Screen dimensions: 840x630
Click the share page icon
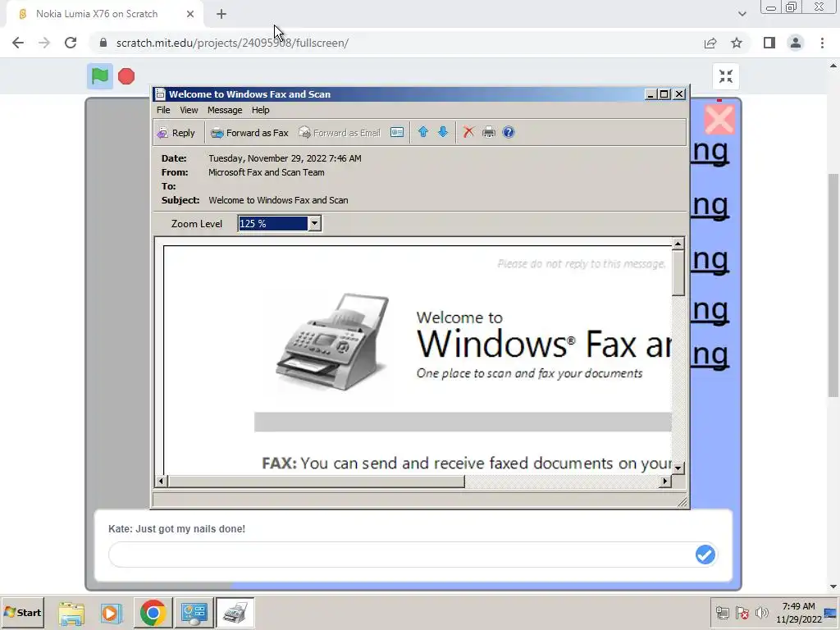click(x=710, y=43)
